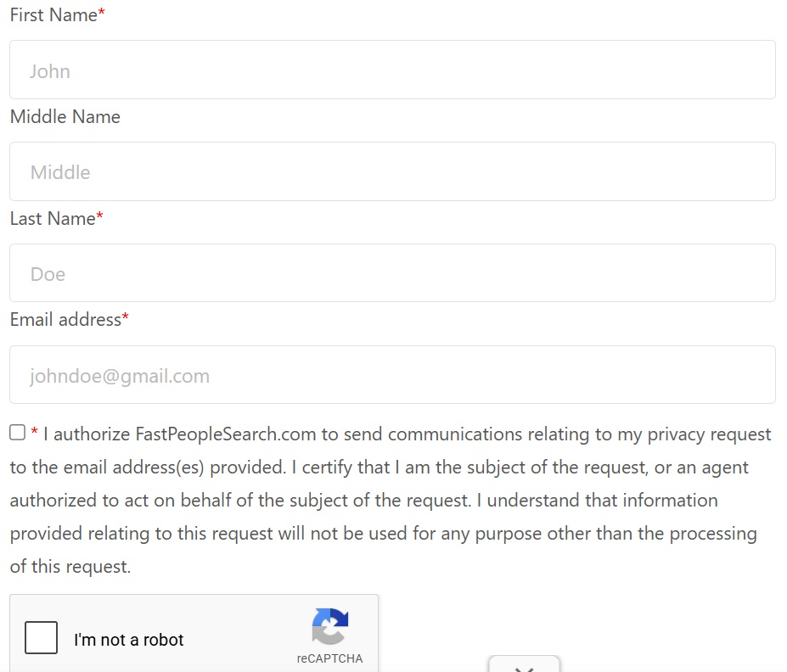Viewport: 787px width, 672px height.
Task: Click the Email address label
Action: 70,319
